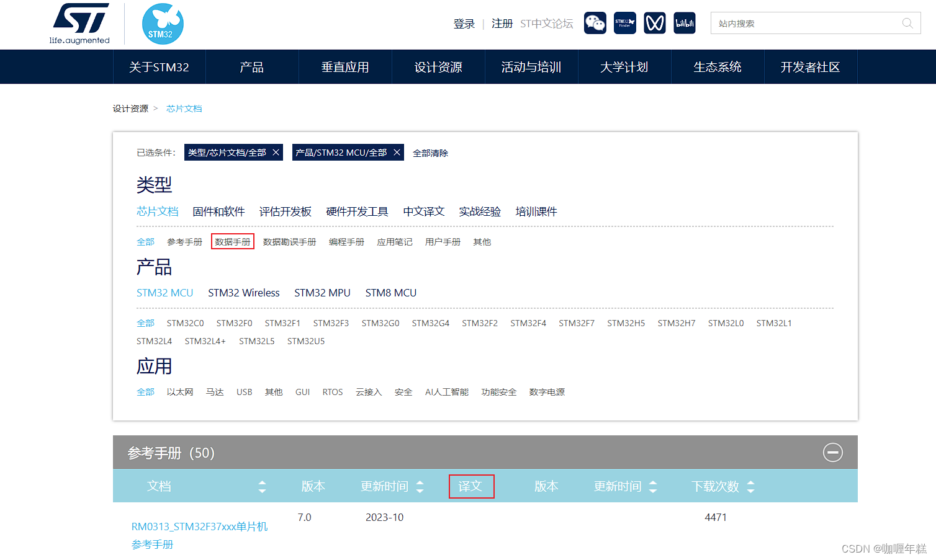The image size is (936, 560).
Task: Filter applications by RTOS
Action: (x=333, y=392)
